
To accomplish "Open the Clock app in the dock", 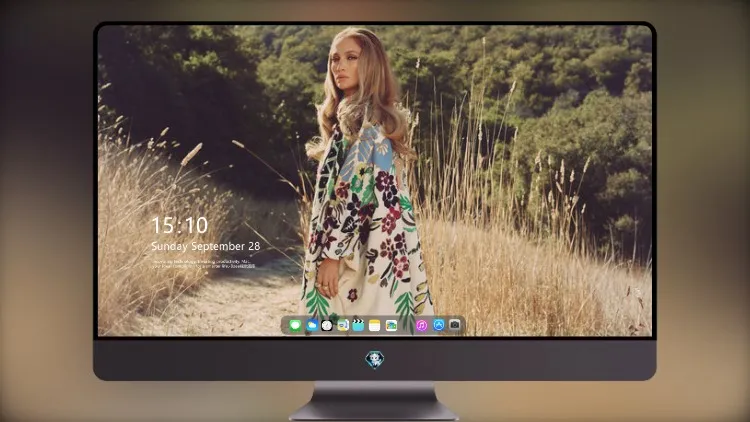I will point(327,326).
